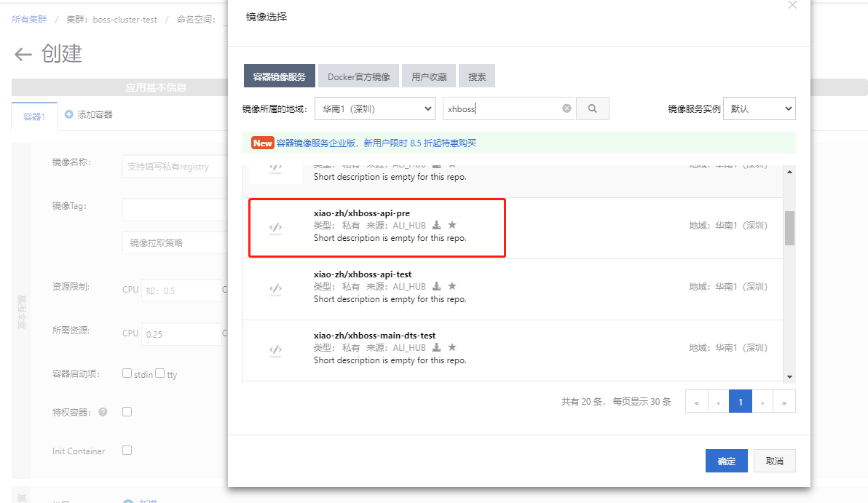Click the 确定 confirm button
This screenshot has height=503, width=868.
coord(726,461)
